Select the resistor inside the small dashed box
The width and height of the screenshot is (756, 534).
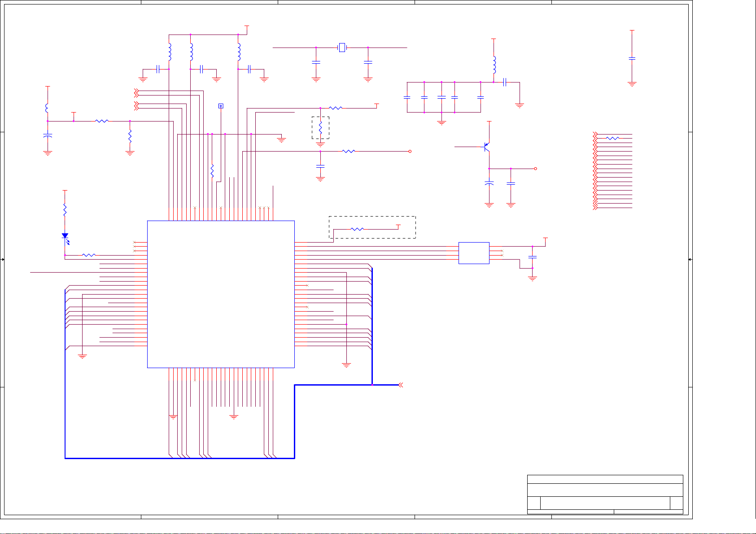[320, 127]
